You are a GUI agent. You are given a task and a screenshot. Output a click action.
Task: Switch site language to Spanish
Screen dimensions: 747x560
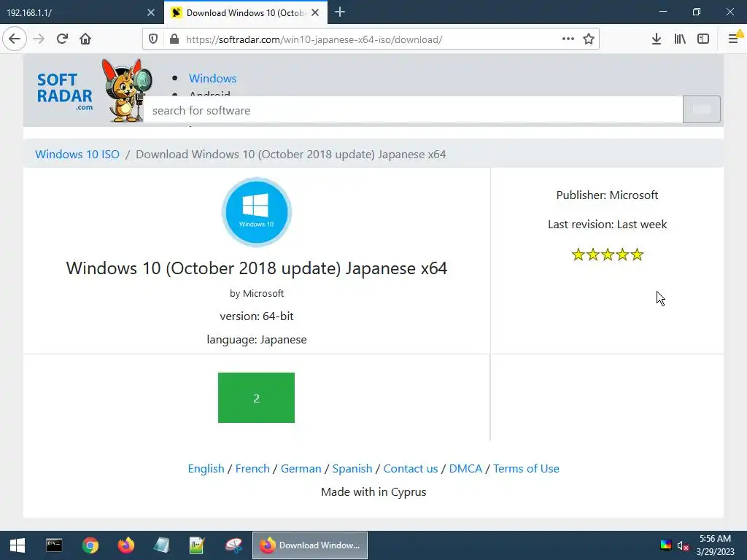[352, 469]
